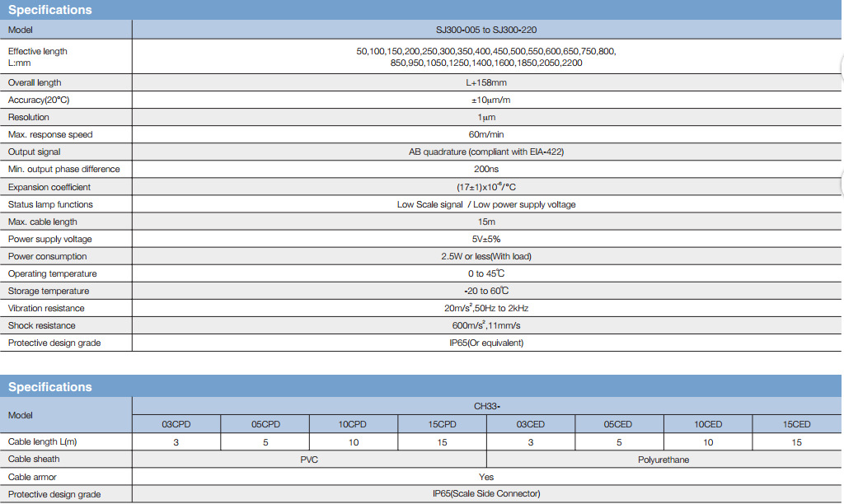Select the "Cable length L(m)" label

[43, 441]
